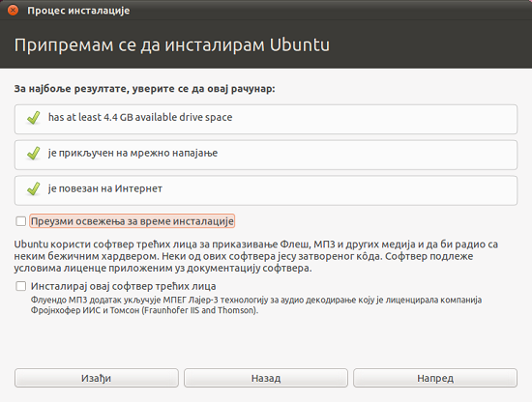Go back with the Назад button
Screen dimensions: 532x402
click(266, 378)
